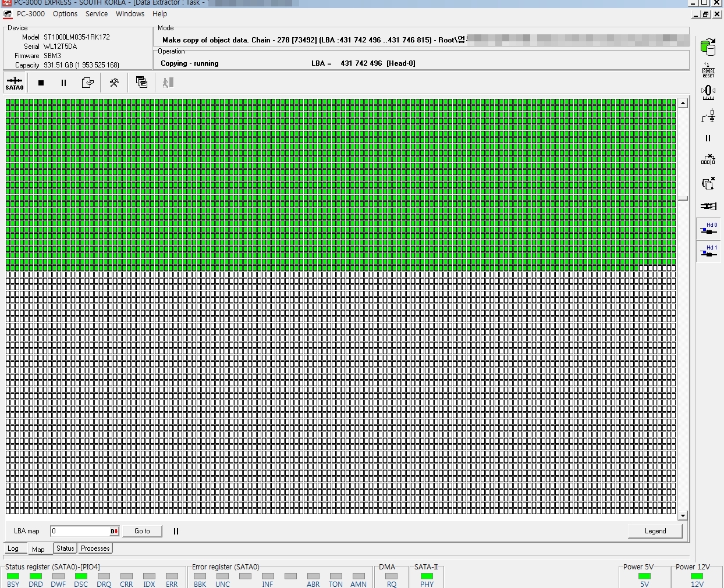Viewport: 724px width, 588px height.
Task: Click the SATA-II PHY indicator
Action: click(427, 576)
